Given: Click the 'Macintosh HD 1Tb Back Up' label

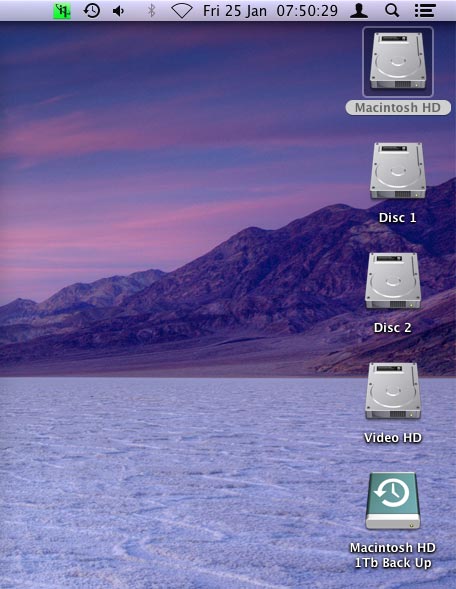Looking at the screenshot, I should tap(393, 555).
